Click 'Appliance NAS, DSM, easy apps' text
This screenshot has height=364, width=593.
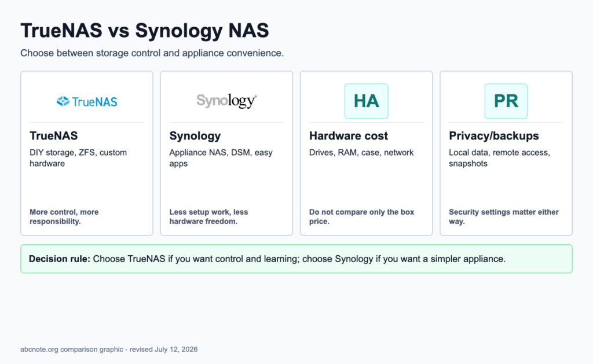pyautogui.click(x=221, y=158)
